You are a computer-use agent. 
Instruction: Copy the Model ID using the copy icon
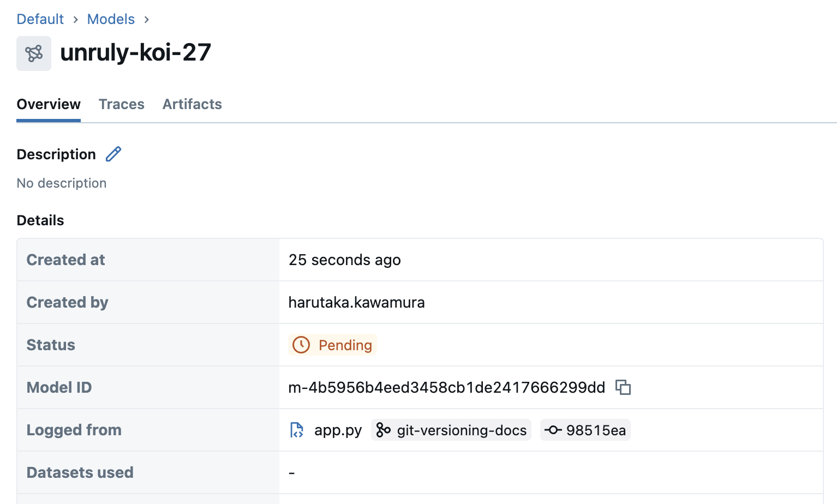tap(623, 387)
